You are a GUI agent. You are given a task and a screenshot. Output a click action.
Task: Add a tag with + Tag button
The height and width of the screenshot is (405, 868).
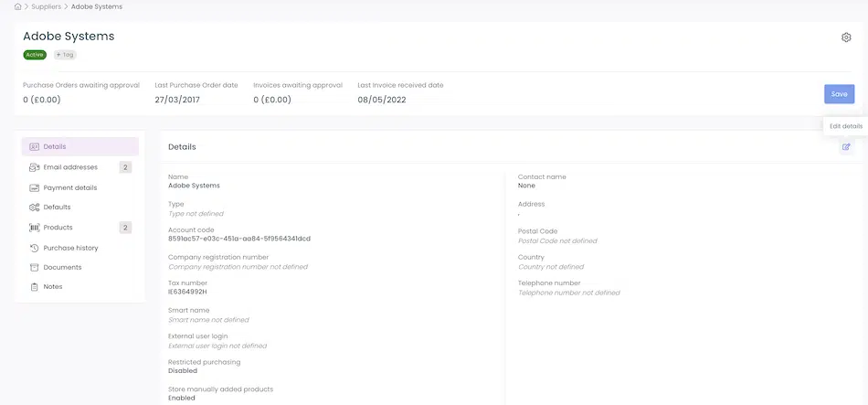[x=65, y=55]
